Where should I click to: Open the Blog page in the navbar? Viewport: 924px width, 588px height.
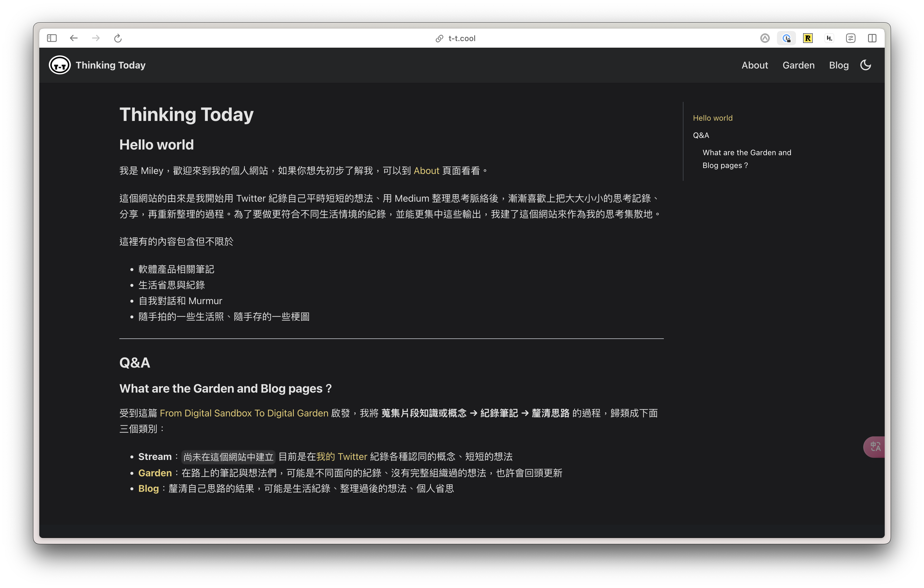click(x=839, y=65)
